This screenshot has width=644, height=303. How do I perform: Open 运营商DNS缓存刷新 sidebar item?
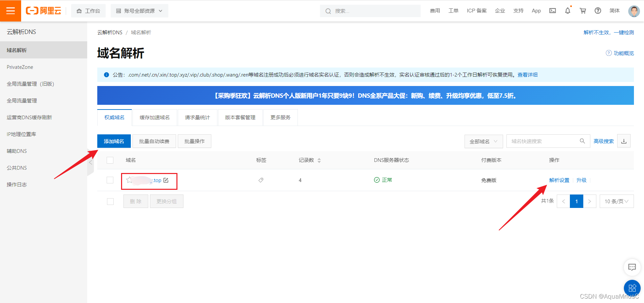[44, 117]
